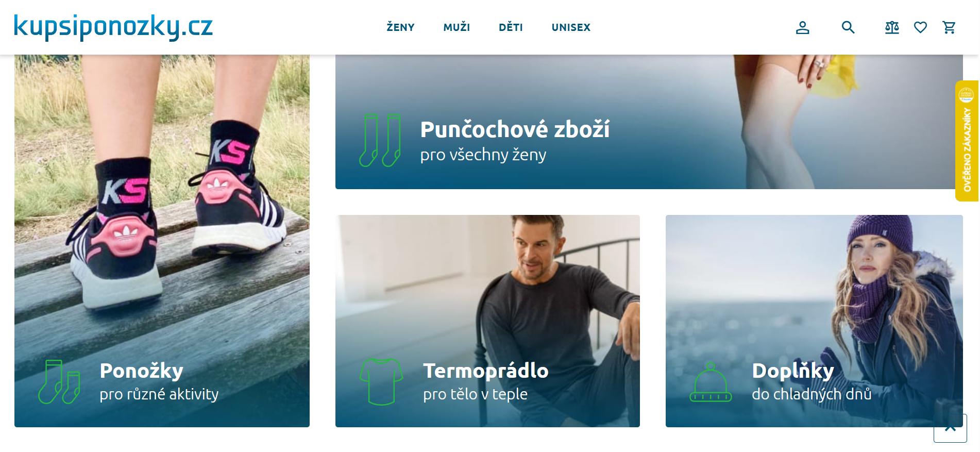This screenshot has width=980, height=452.
Task: Click the green t-shirt icon by Termoprádlo
Action: [x=381, y=382]
